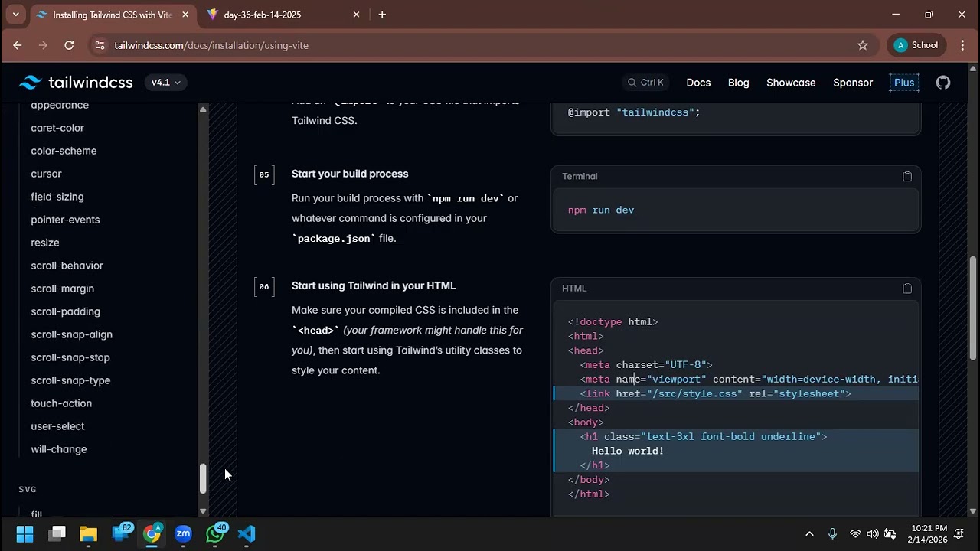The height and width of the screenshot is (551, 980).
Task: Open the scroll-snap-stop sidebar link
Action: coord(70,357)
